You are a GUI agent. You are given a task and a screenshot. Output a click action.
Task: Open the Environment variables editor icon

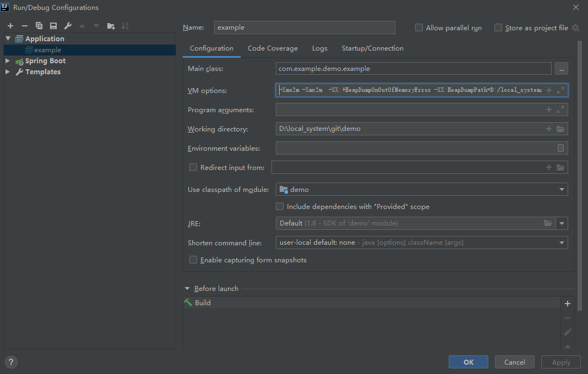[x=560, y=148]
